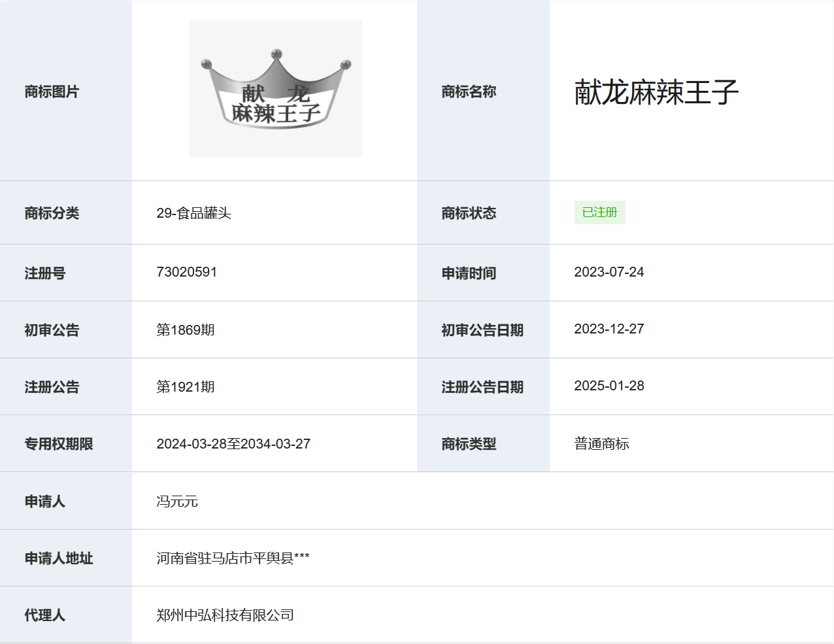834x644 pixels.
Task: Click the 初审公告 row label
Action: 52,330
